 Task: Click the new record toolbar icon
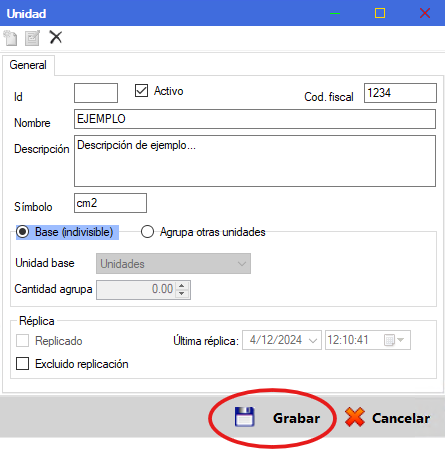click(10, 38)
